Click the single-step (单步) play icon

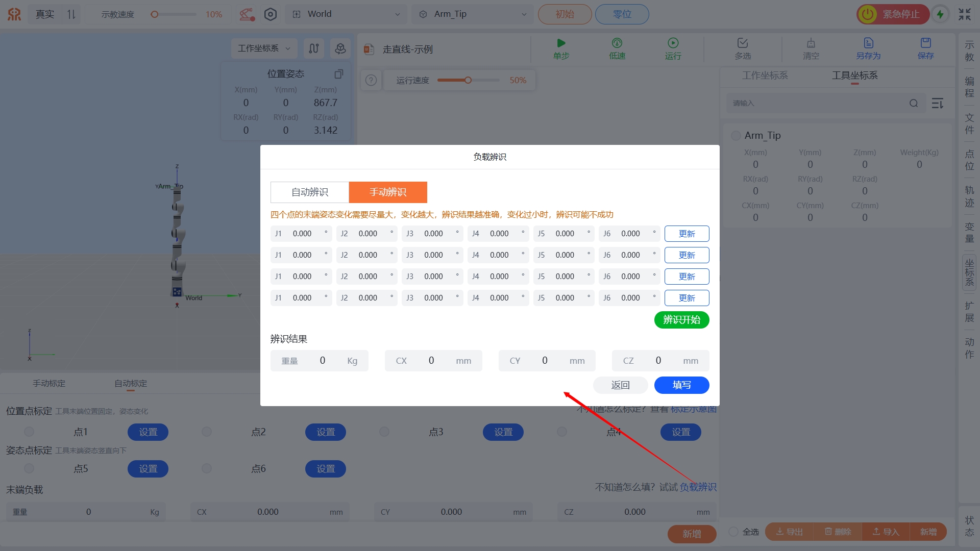tap(561, 43)
